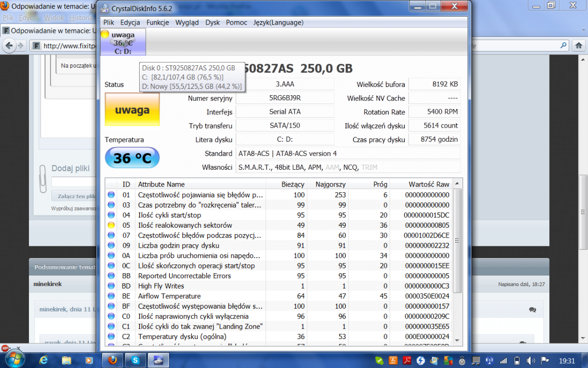Switch to Skype via taskbar icon
This screenshot has height=368, width=588.
coord(135,361)
